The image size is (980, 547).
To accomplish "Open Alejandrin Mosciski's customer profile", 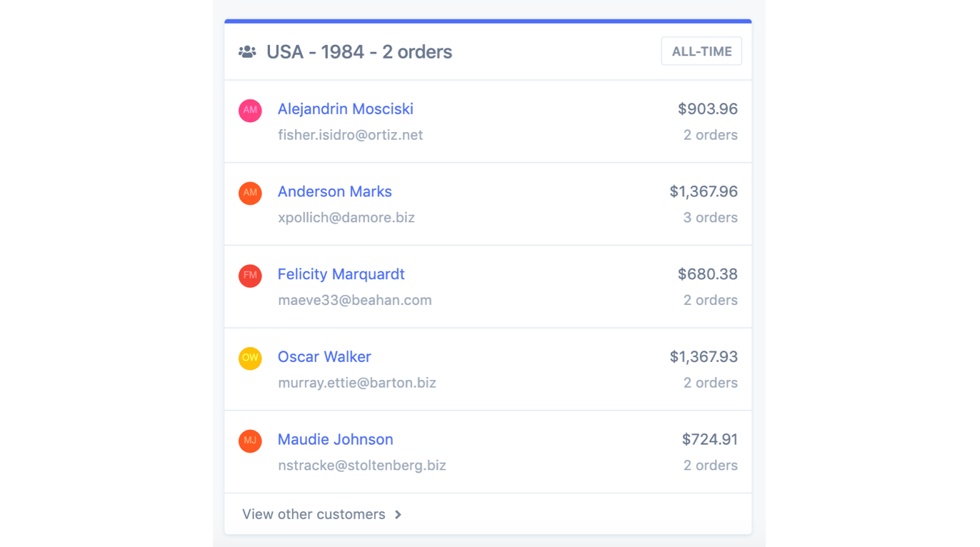I will pos(345,109).
